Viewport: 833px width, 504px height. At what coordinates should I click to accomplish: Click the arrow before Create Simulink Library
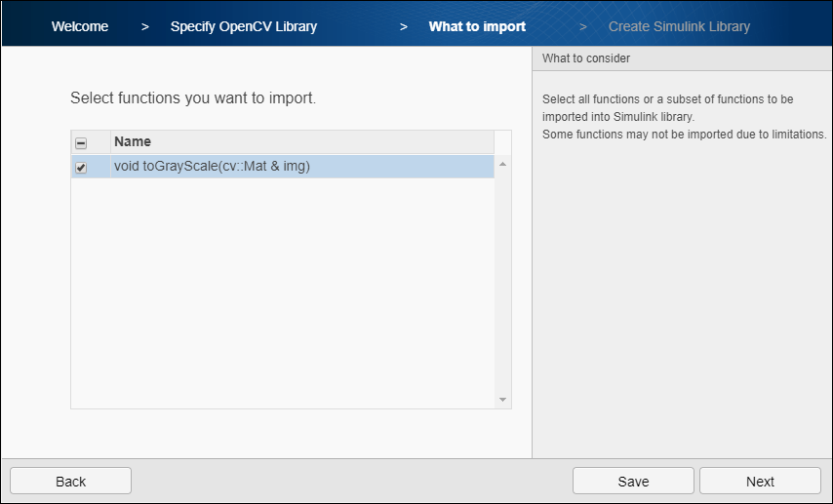coord(582,26)
